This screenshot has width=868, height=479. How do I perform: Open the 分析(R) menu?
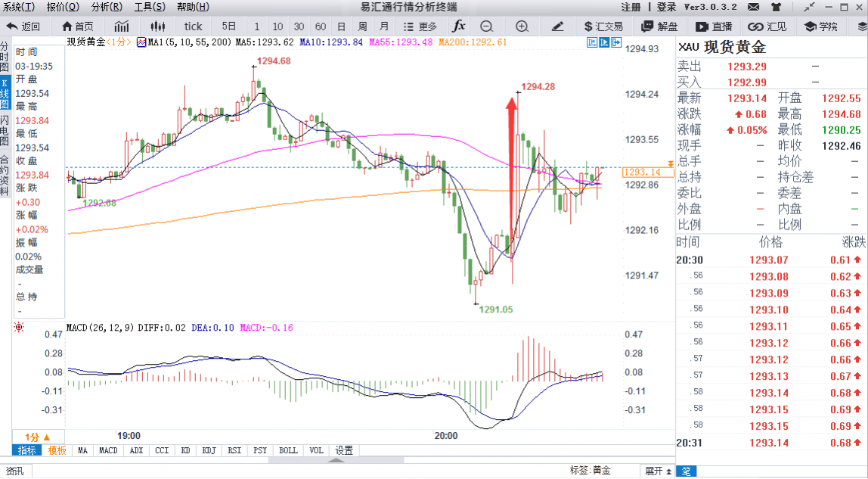pyautogui.click(x=106, y=7)
